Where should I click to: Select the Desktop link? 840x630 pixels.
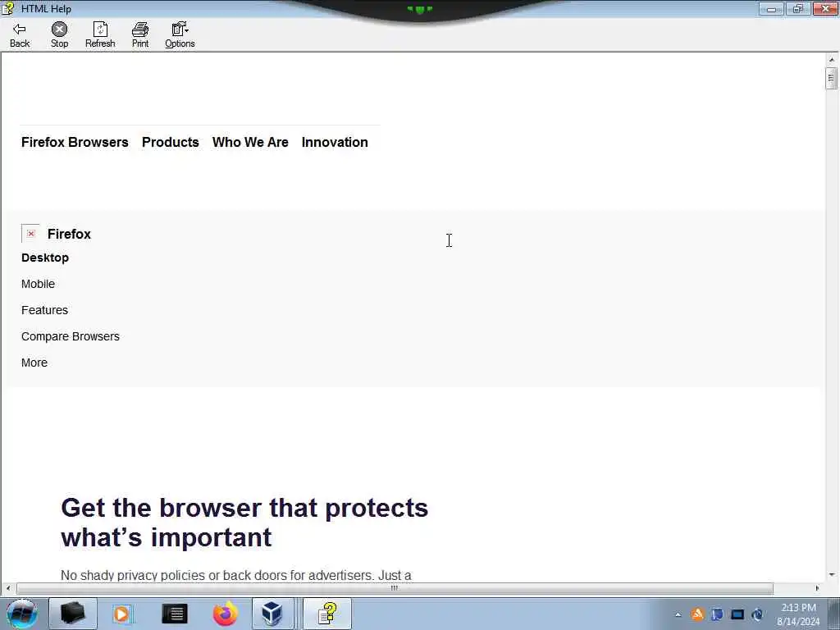tap(45, 258)
